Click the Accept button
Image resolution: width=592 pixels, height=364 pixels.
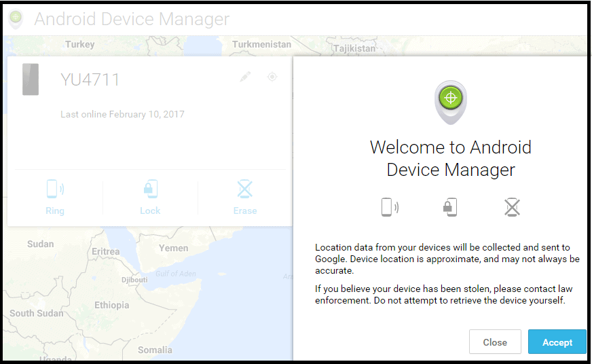(x=557, y=342)
